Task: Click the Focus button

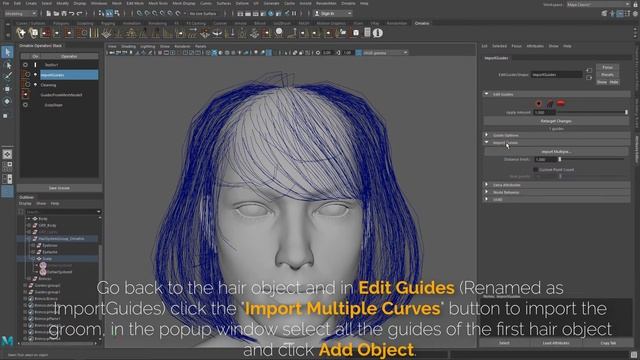Action: click(x=607, y=67)
